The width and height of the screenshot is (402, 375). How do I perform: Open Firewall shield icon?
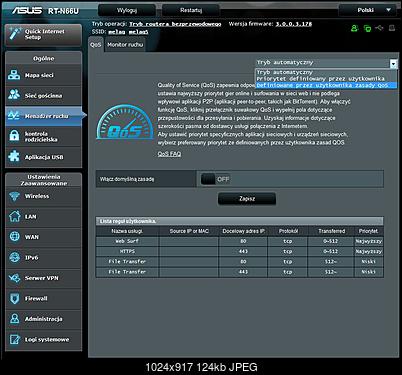[x=14, y=298]
